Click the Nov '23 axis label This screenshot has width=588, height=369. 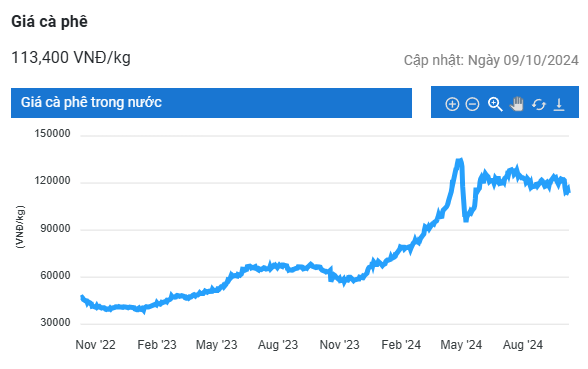coord(339,345)
